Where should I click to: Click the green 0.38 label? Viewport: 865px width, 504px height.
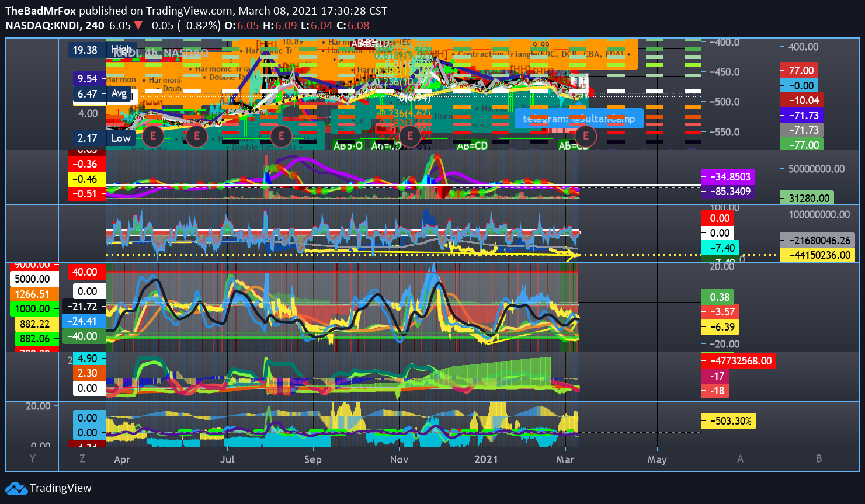[717, 297]
